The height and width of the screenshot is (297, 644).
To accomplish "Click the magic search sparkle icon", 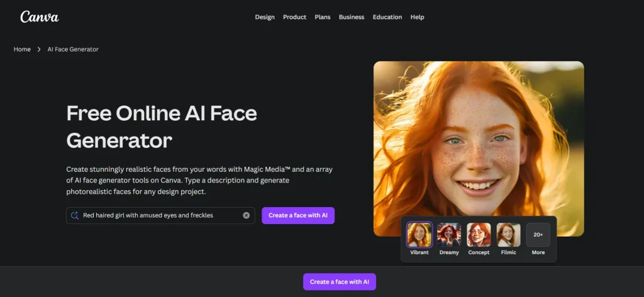I will click(74, 215).
